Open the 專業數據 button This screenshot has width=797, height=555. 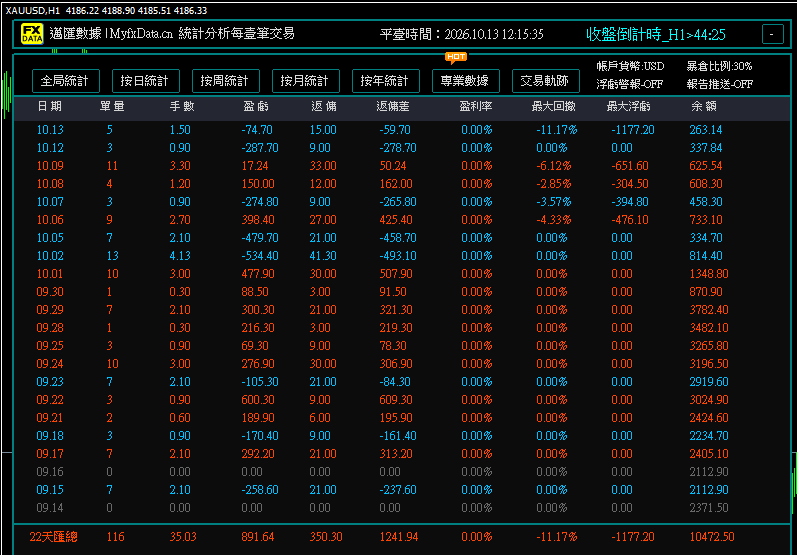click(x=466, y=81)
